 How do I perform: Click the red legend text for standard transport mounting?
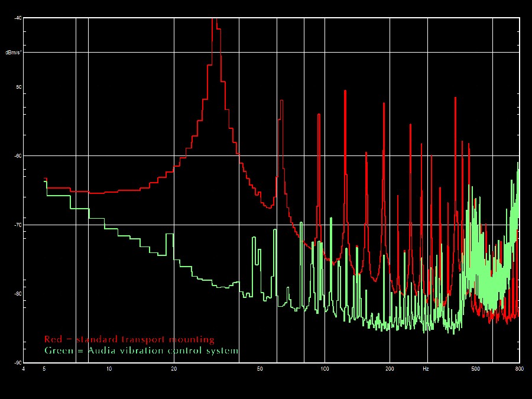[129, 339]
